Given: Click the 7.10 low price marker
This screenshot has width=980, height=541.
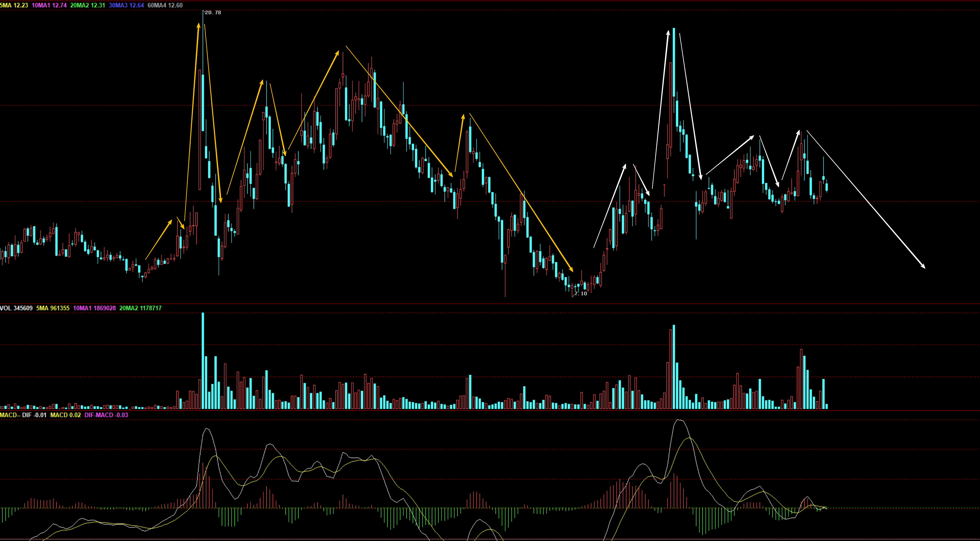Looking at the screenshot, I should [580, 293].
